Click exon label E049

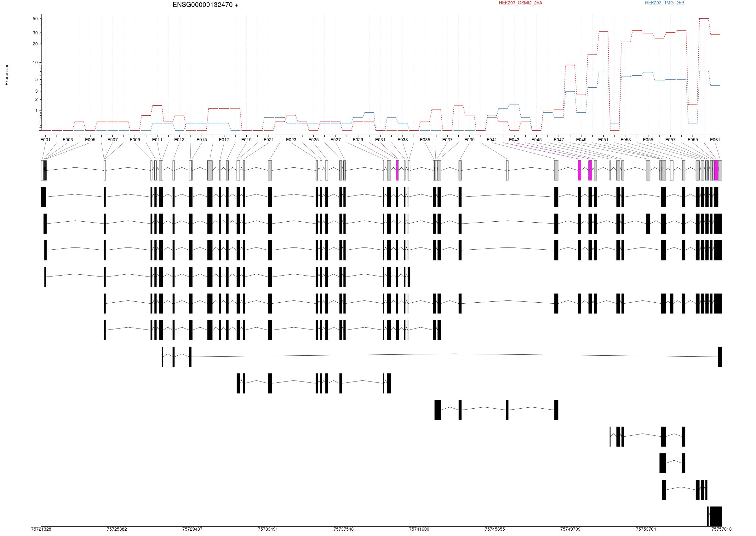point(581,140)
